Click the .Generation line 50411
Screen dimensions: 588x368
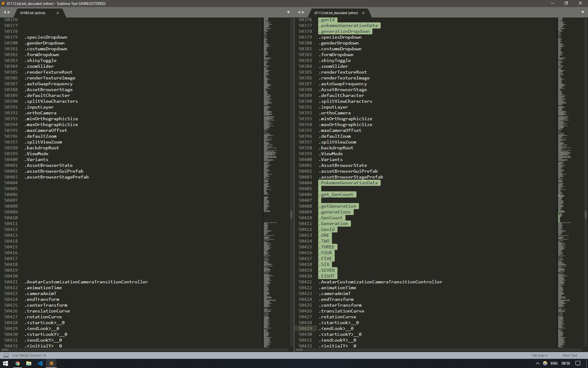click(334, 224)
